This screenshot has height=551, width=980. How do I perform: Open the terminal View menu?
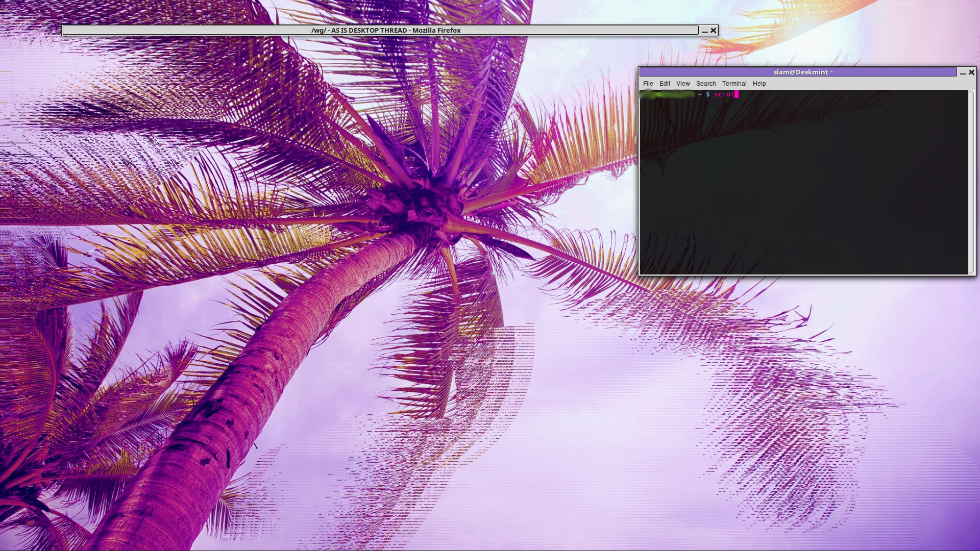click(683, 84)
